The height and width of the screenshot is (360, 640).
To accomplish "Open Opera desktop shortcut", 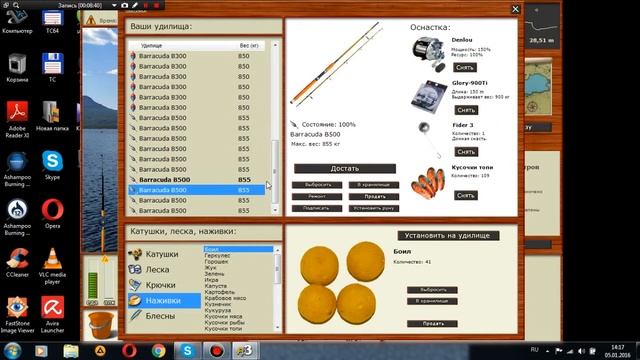I will 52,214.
